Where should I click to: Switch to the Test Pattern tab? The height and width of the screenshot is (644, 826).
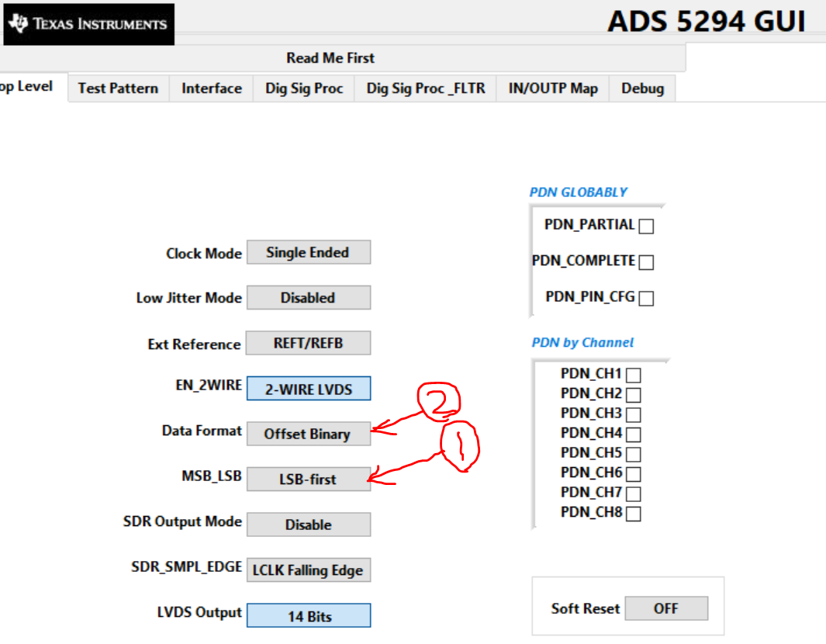[x=118, y=88]
